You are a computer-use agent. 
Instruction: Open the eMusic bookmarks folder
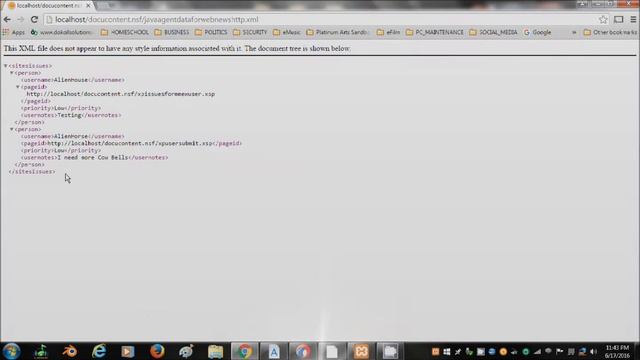(x=287, y=32)
